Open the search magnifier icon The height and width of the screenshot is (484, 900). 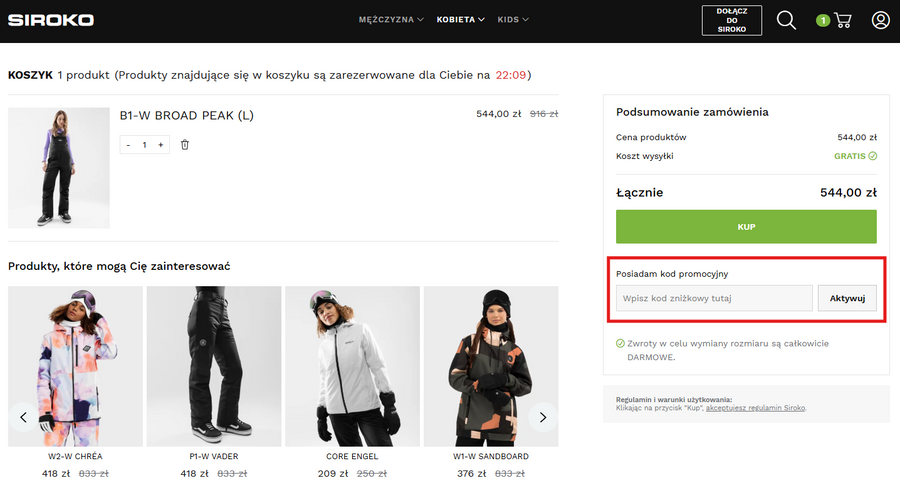pos(786,20)
